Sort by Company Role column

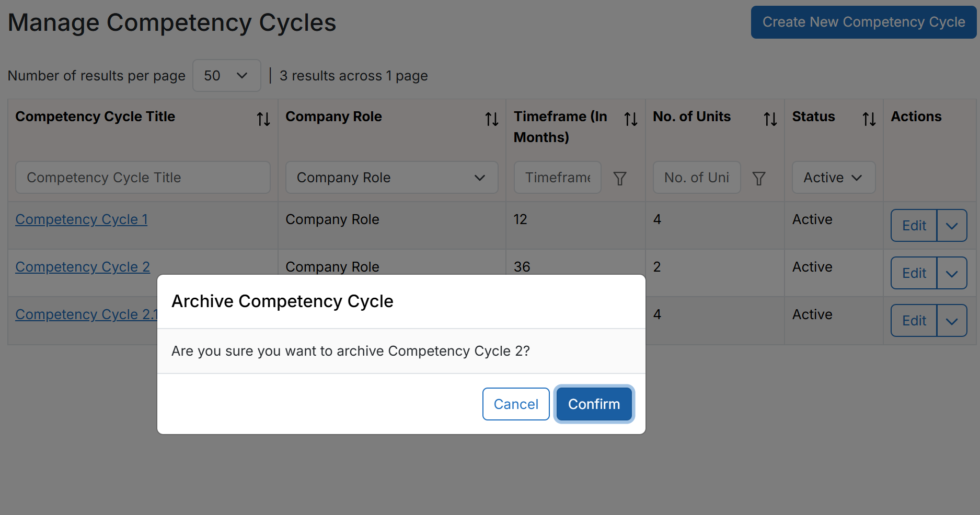[491, 119]
